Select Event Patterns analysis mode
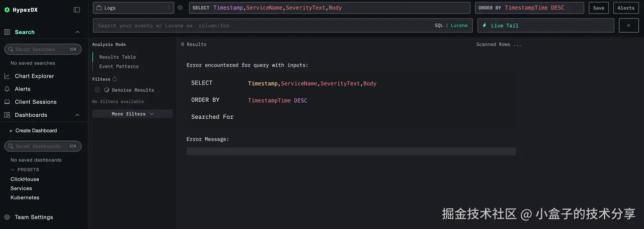The image size is (644, 229). 119,66
